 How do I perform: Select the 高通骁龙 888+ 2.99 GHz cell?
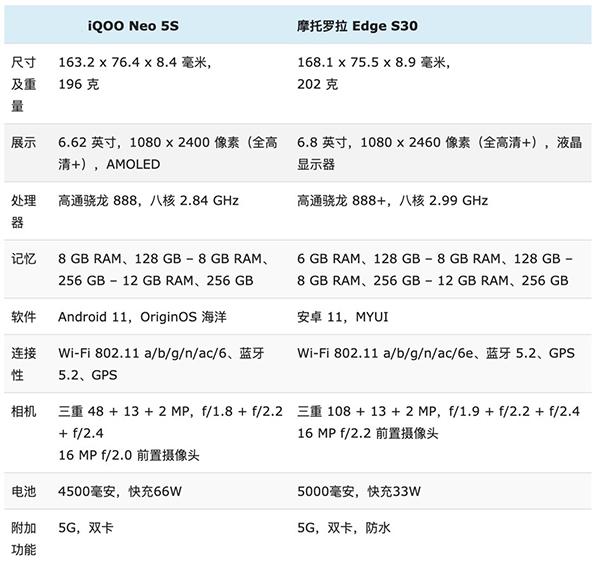coord(392,201)
